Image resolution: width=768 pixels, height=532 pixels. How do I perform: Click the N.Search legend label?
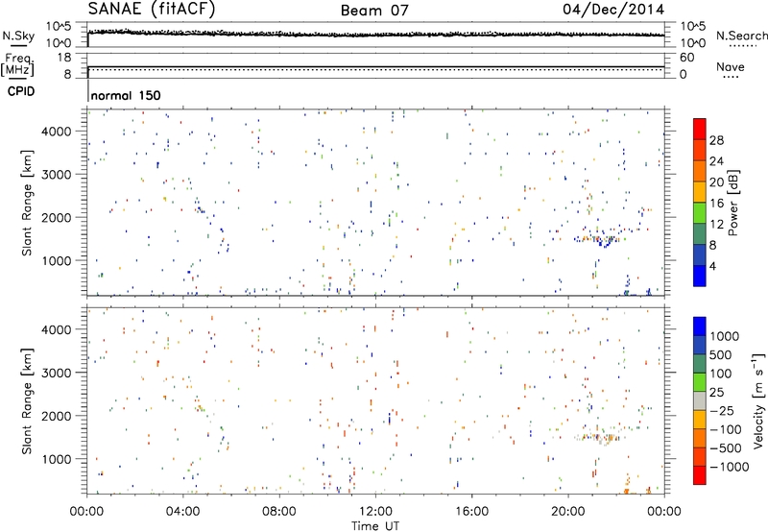click(741, 36)
